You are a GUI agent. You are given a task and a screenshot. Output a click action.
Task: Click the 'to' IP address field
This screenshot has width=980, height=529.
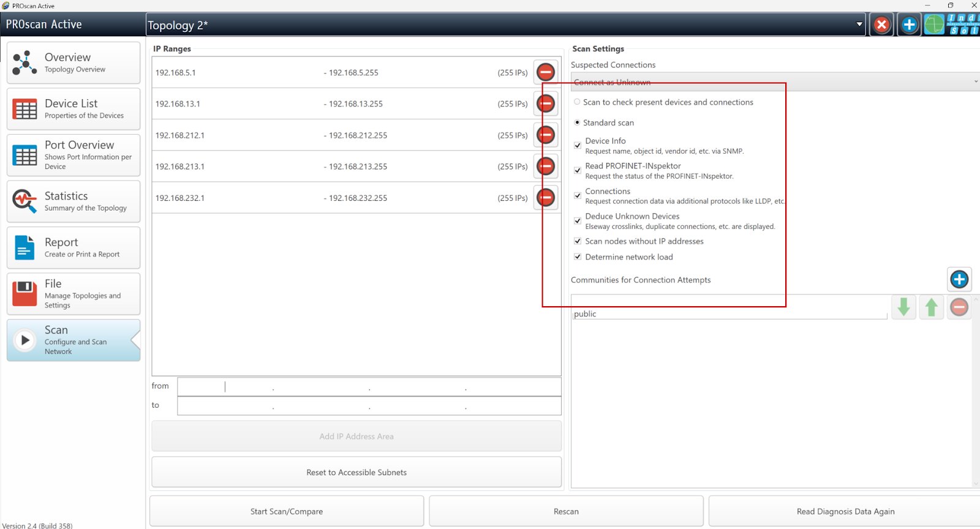pos(369,405)
